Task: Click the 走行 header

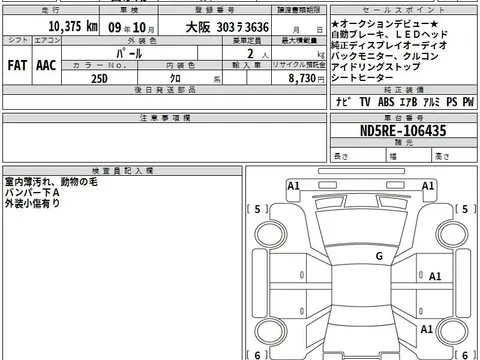Action: pos(51,10)
